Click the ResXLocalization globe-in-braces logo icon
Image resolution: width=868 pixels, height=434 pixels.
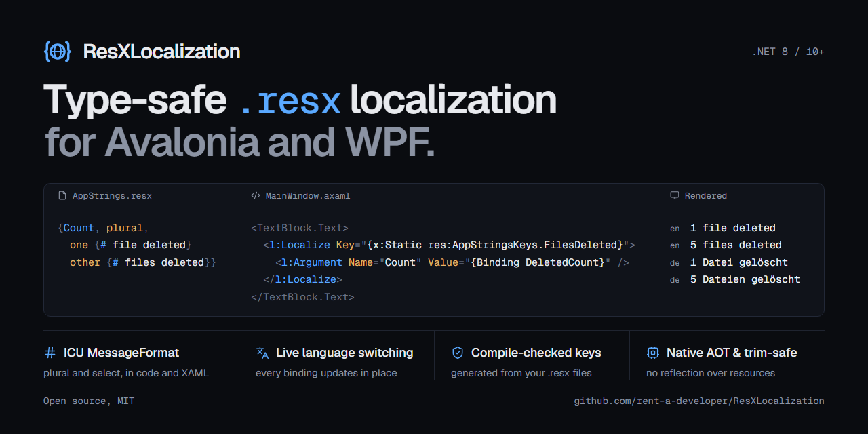58,52
